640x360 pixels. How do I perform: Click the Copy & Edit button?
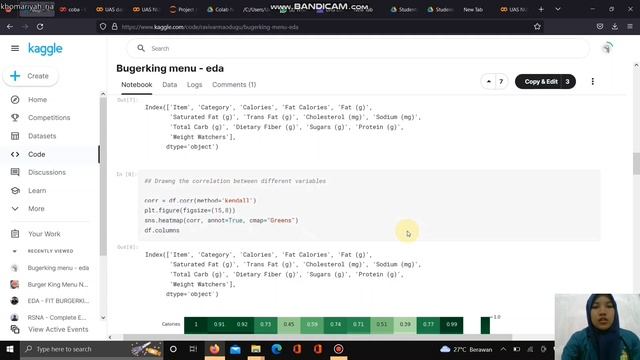[541, 82]
